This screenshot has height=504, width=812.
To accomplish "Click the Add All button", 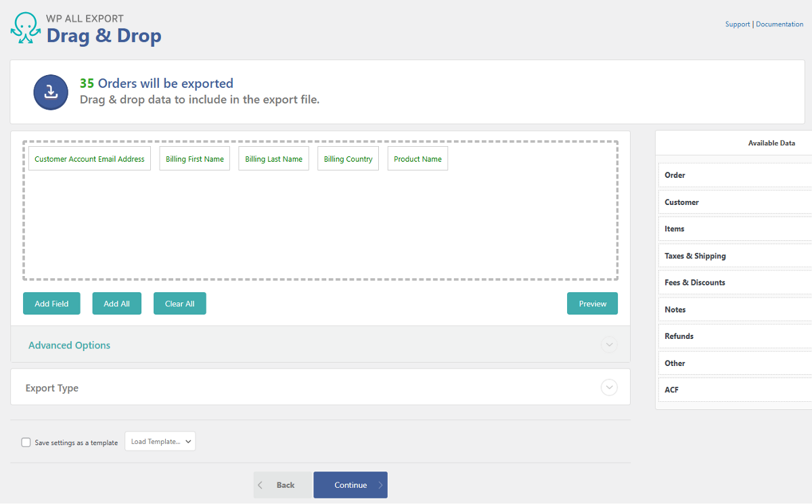I will tap(116, 304).
